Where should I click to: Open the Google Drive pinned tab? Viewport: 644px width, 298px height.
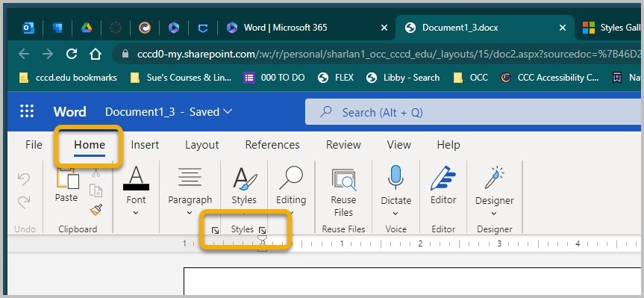click(x=87, y=28)
